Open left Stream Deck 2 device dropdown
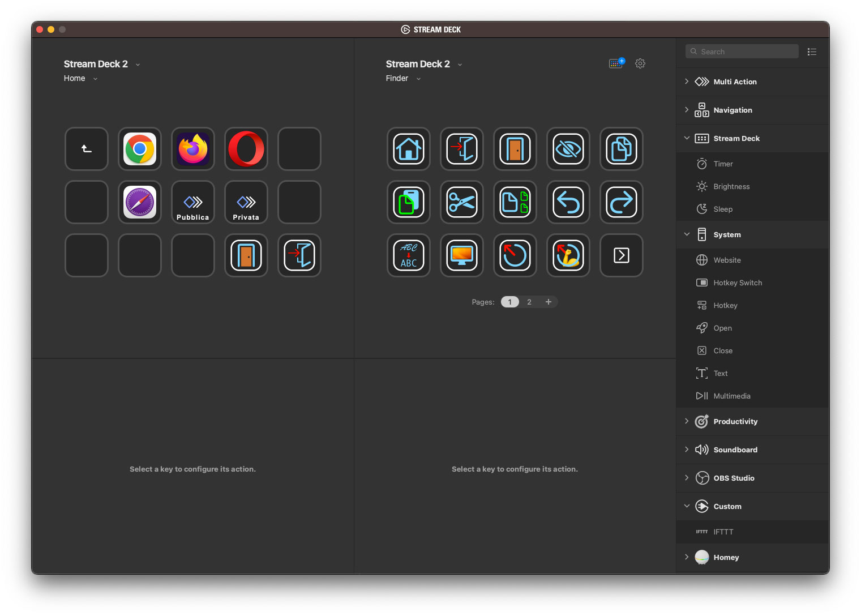861x616 pixels. [102, 64]
